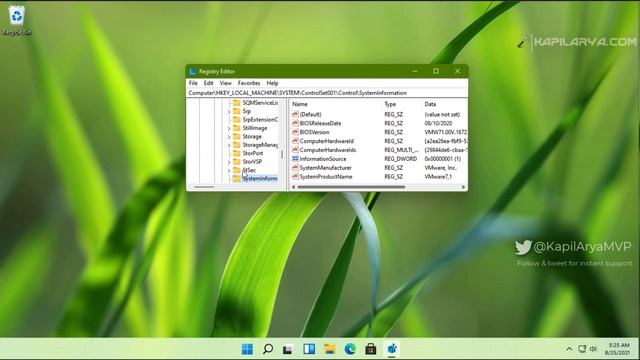This screenshot has height=360, width=640.
Task: Expand the Storage key
Action: [x=229, y=137]
